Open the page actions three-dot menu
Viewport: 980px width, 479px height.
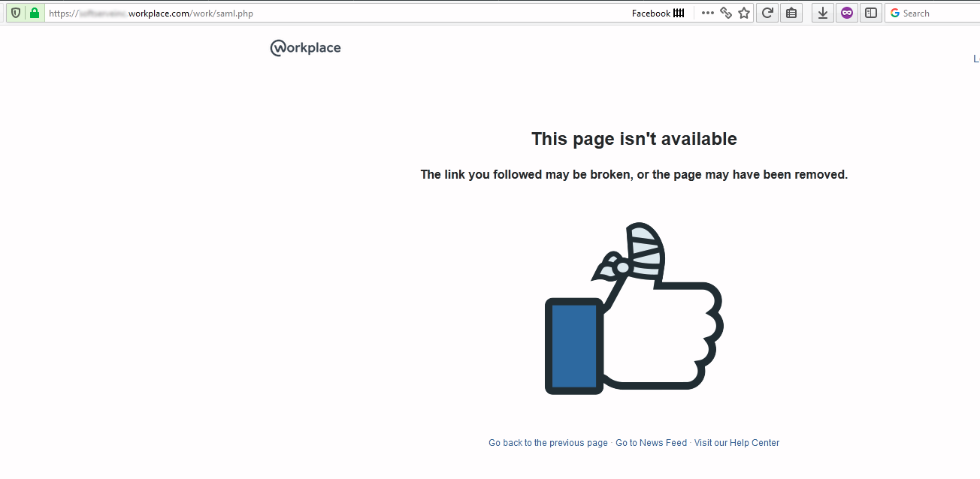point(707,13)
